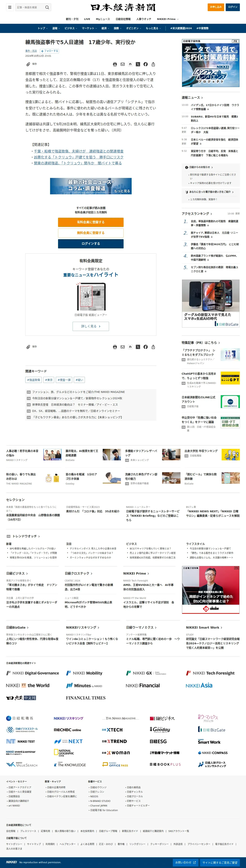Click the magnifier search icon in header
The image size is (246, 868).
[47, 7]
